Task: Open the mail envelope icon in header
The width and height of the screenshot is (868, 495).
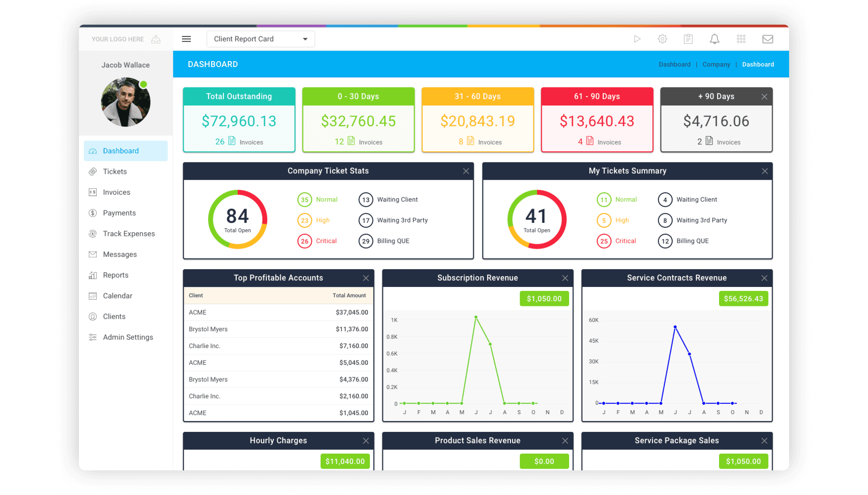Action: click(x=767, y=39)
